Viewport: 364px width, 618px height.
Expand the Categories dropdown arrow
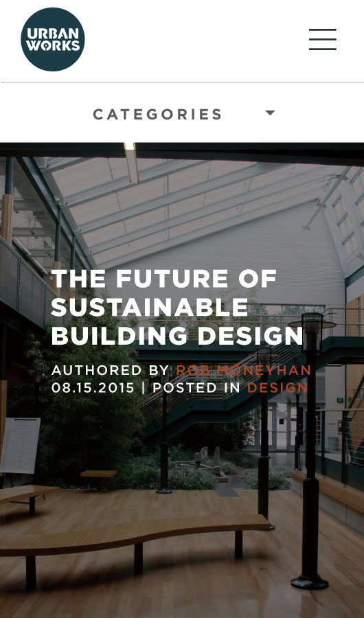pyautogui.click(x=270, y=113)
